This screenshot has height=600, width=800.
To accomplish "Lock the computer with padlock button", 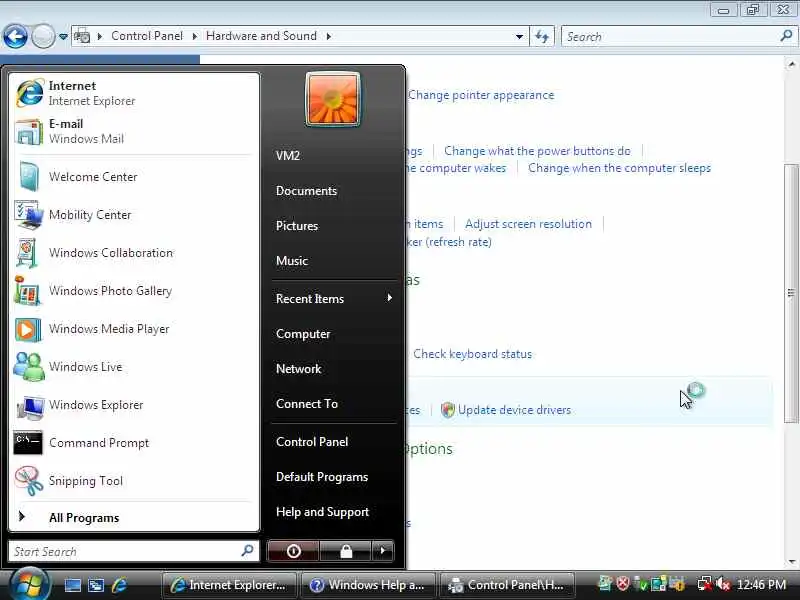I will click(346, 551).
